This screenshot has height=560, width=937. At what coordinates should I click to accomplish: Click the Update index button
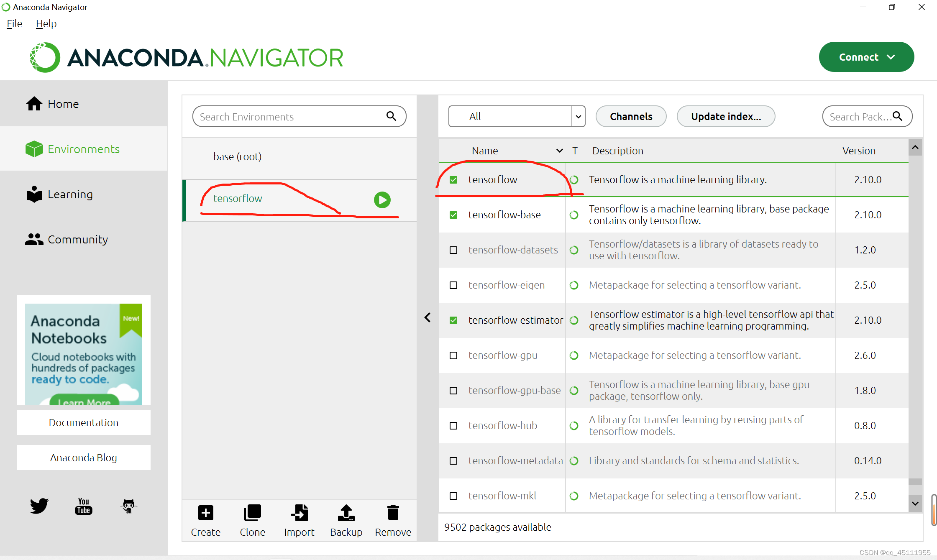click(x=726, y=116)
